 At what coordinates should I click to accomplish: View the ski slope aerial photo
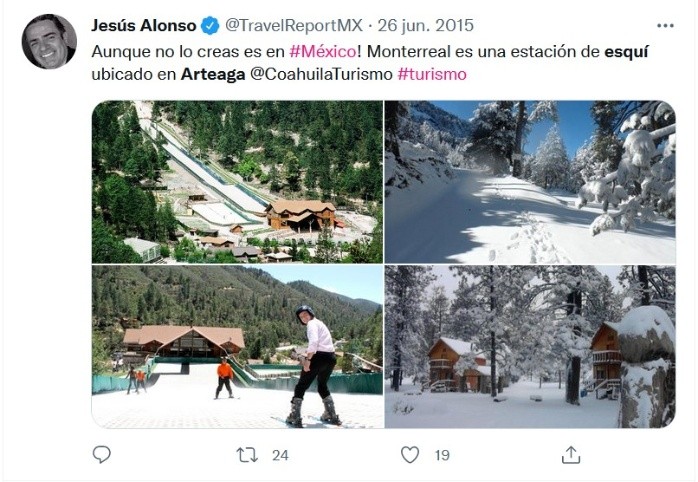[237, 182]
